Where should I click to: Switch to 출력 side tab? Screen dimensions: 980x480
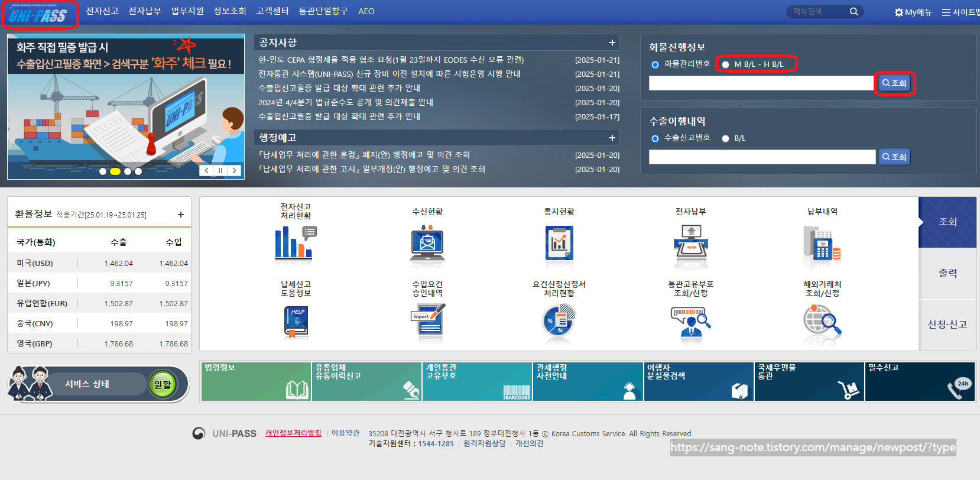[x=947, y=273]
